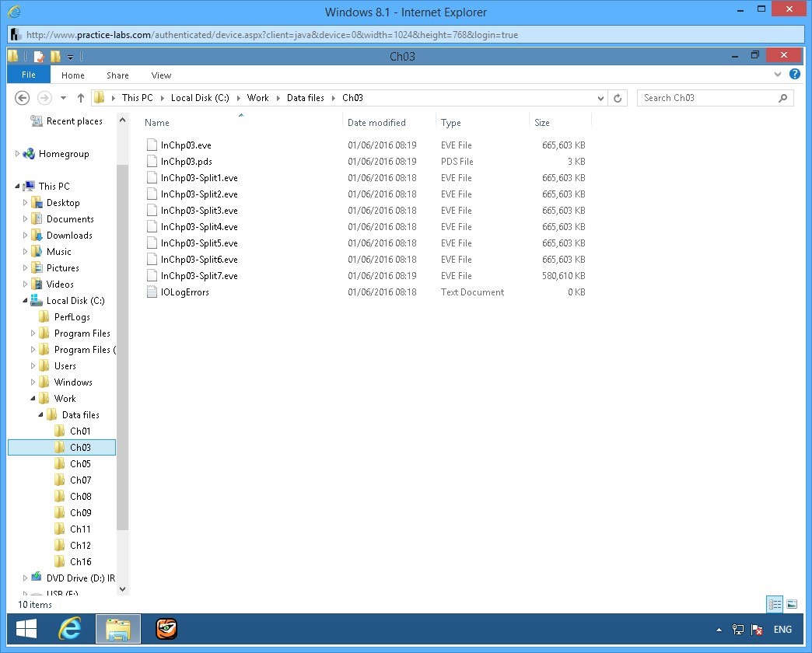This screenshot has height=653, width=812.
Task: Expand the ribbon with the chevron
Action: [x=779, y=75]
